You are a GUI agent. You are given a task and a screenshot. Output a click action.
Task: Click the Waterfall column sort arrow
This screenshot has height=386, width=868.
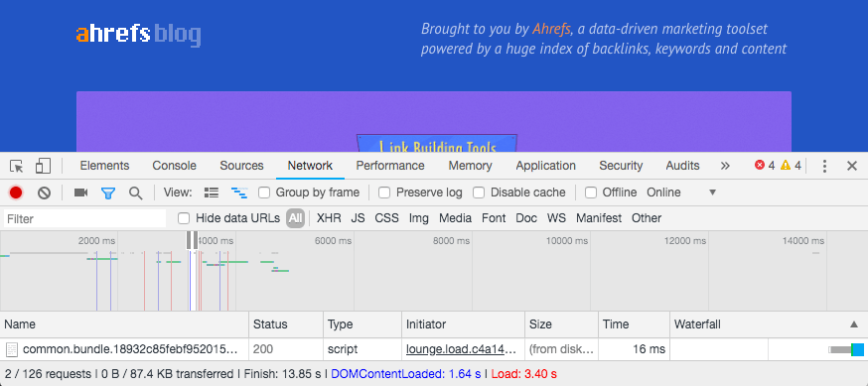[854, 324]
